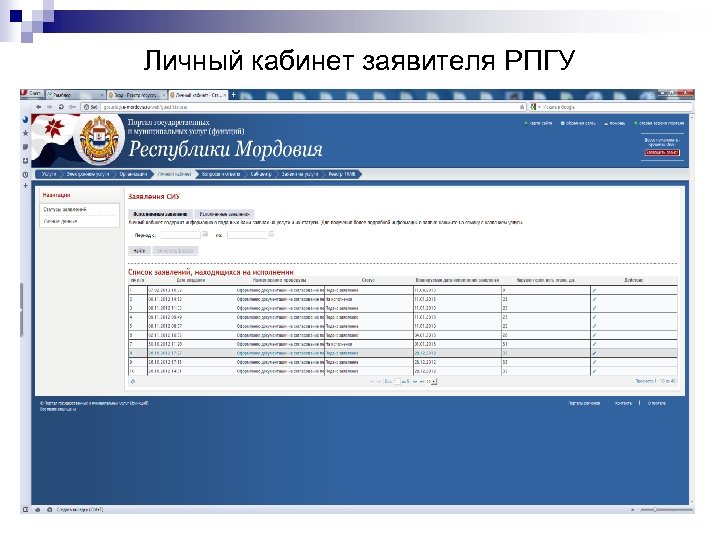
Task: Click pencil icon in highlighted row 8
Action: tap(595, 353)
